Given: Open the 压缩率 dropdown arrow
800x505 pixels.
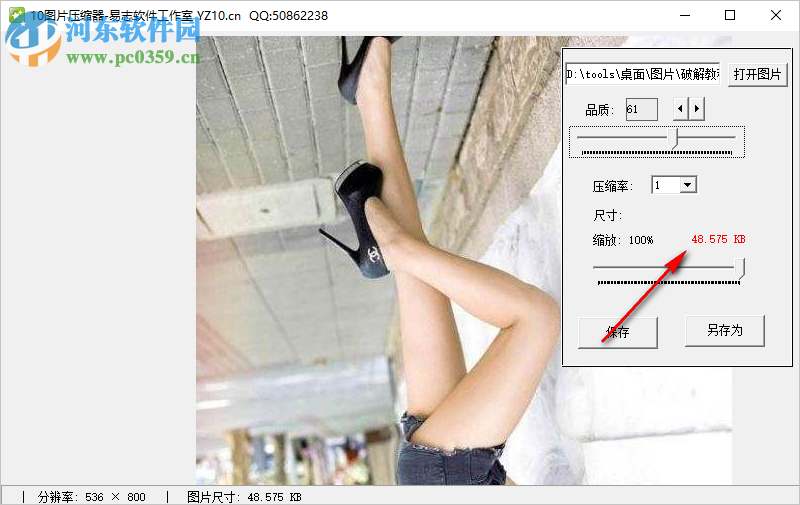Looking at the screenshot, I should click(x=688, y=185).
